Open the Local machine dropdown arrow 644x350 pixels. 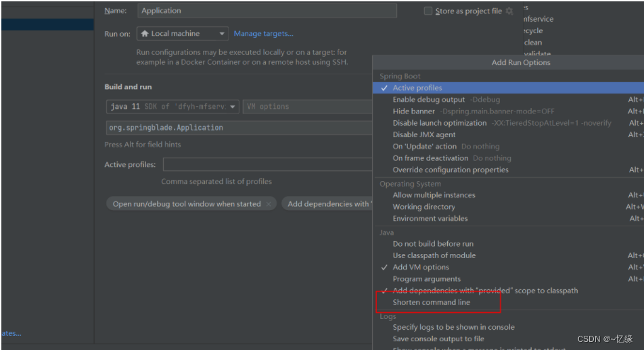click(x=223, y=34)
